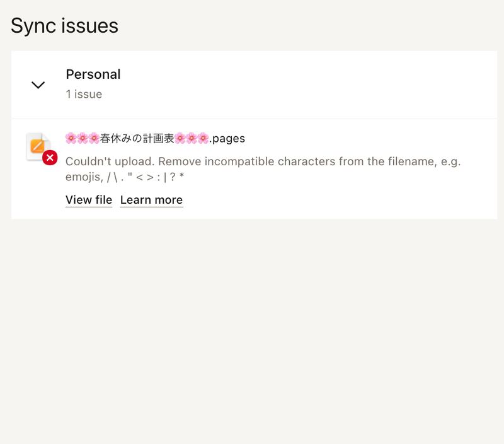Click the .pages file extension text
The width and height of the screenshot is (504, 444).
tap(227, 138)
